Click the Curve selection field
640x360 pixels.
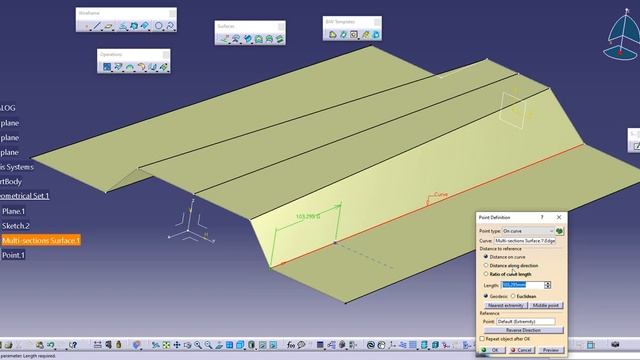pyautogui.click(x=524, y=241)
